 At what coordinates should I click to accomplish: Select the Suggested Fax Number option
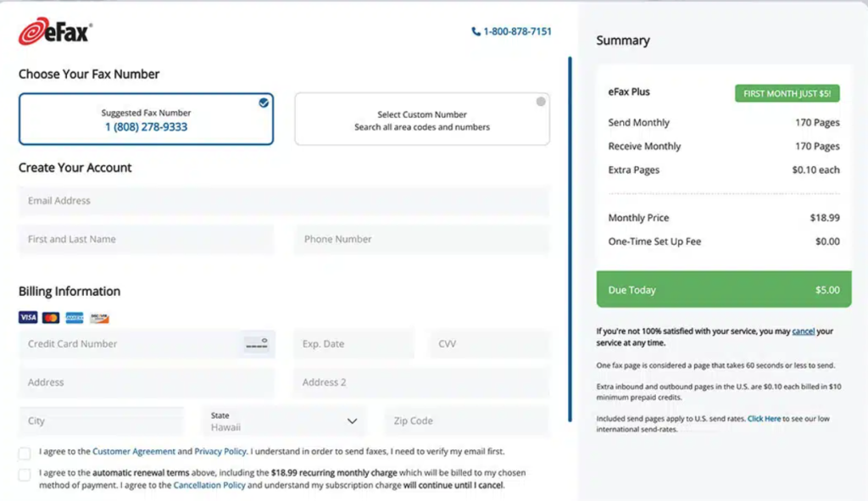[x=146, y=119]
